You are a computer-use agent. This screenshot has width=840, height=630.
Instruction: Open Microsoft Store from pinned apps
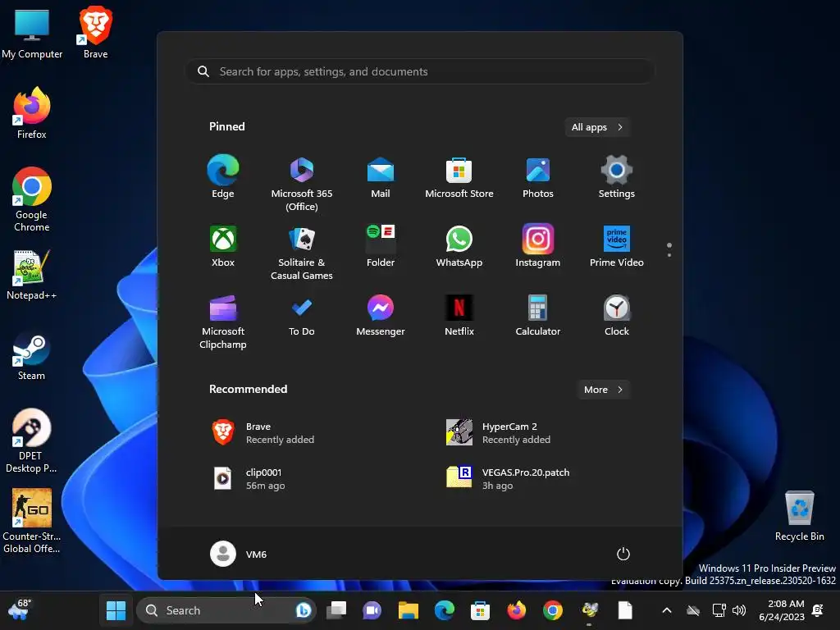coord(459,177)
